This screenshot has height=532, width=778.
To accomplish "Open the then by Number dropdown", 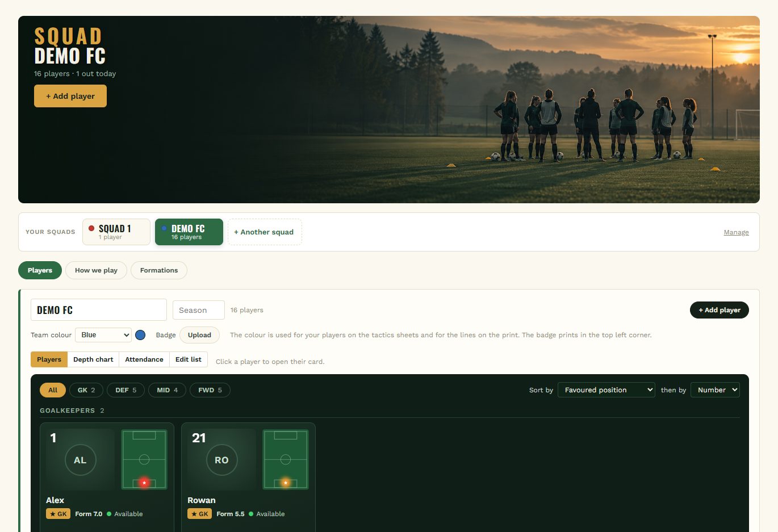I will pos(715,390).
